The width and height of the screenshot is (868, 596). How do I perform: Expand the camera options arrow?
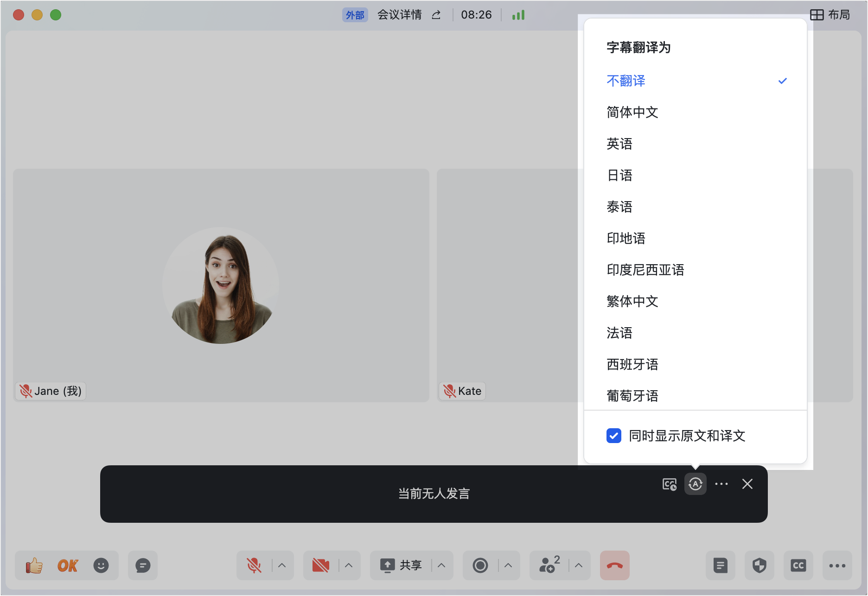pyautogui.click(x=349, y=565)
